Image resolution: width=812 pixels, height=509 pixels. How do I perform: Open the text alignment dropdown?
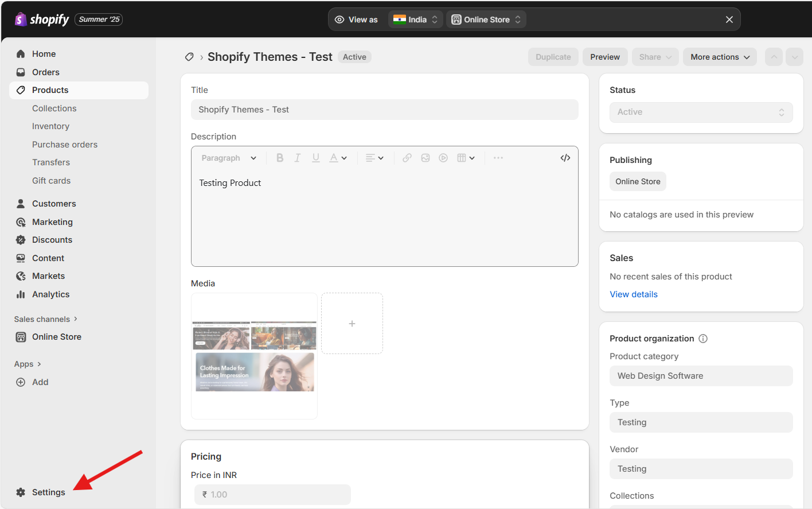374,158
